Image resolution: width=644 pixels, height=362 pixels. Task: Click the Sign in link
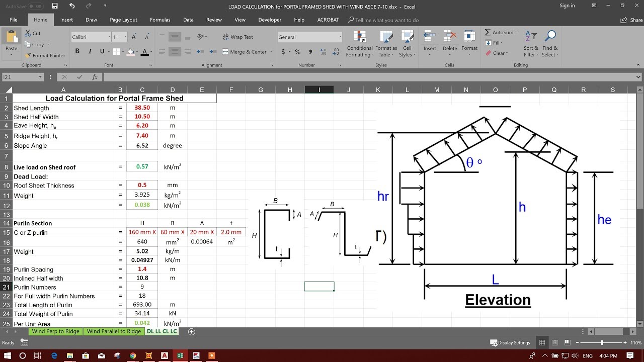point(567,6)
